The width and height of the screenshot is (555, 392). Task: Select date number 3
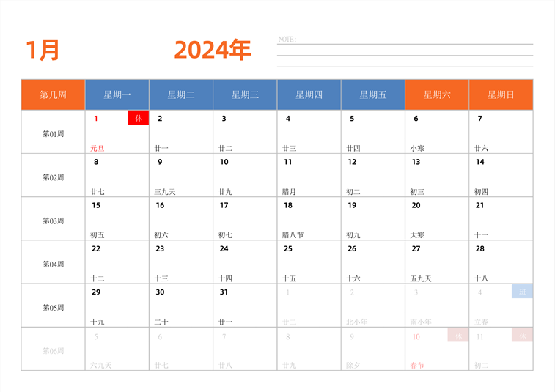(224, 119)
